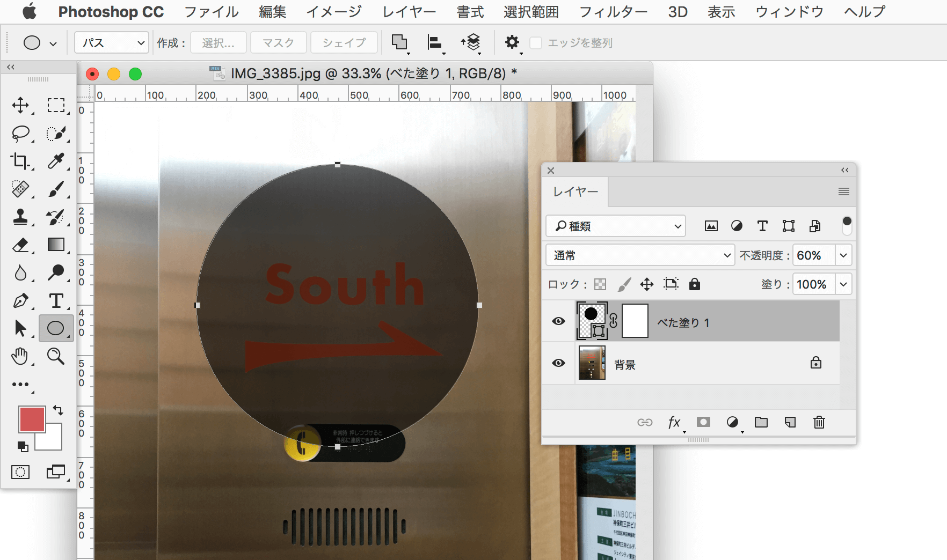
Task: Open the ファイル menu
Action: [x=212, y=12]
